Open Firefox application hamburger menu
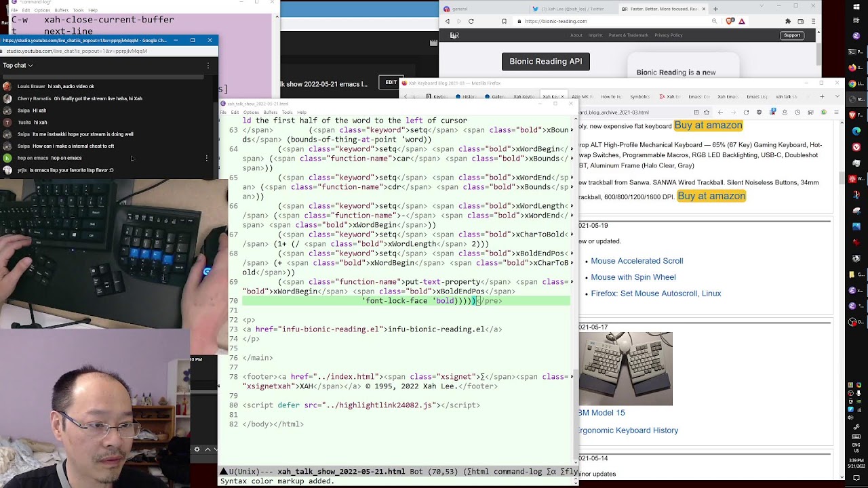The height and width of the screenshot is (488, 868). [x=836, y=113]
